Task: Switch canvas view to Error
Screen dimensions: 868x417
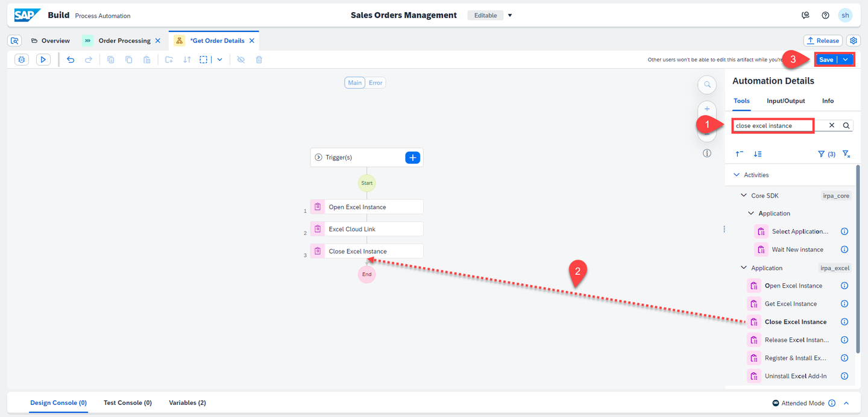Action: point(376,83)
